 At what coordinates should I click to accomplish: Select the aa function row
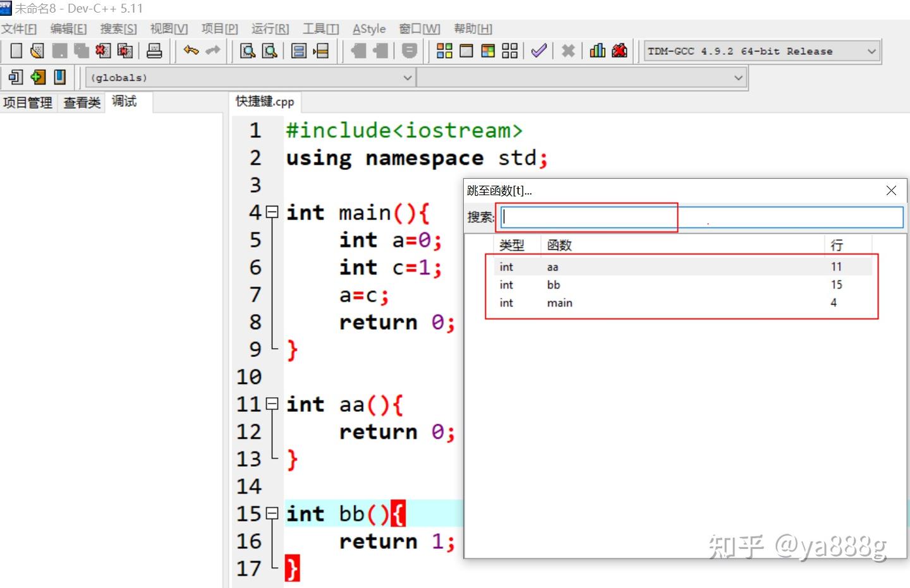point(682,267)
